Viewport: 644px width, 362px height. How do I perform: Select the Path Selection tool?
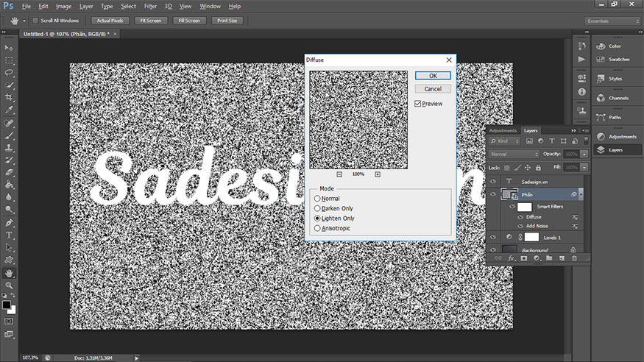(9, 247)
